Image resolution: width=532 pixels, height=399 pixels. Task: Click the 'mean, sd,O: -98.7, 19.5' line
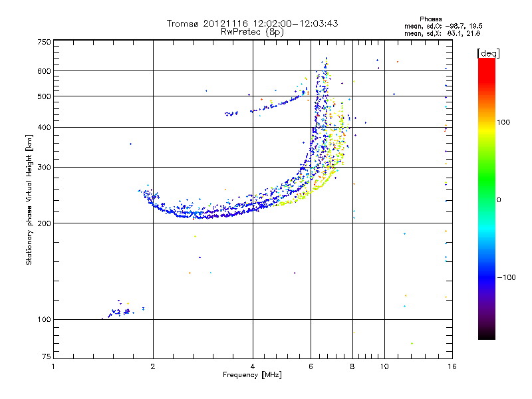[x=443, y=26]
